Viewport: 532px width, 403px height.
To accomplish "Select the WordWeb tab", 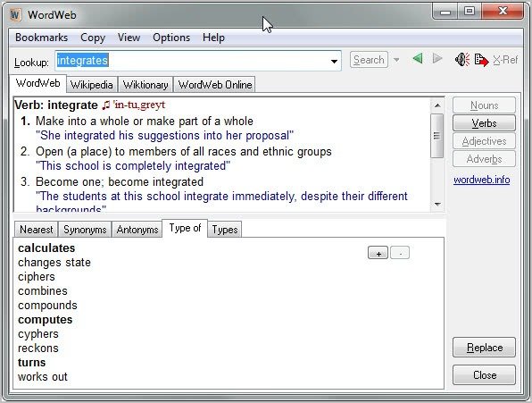I will [x=37, y=83].
